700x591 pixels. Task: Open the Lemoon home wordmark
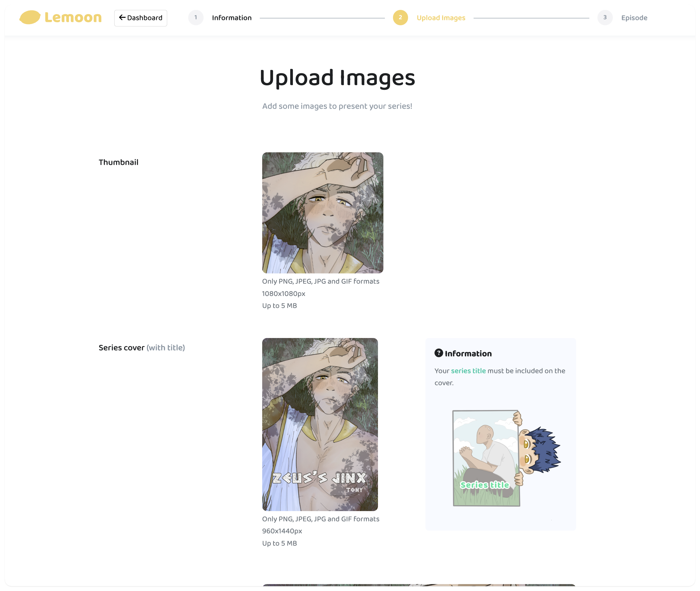(x=73, y=17)
